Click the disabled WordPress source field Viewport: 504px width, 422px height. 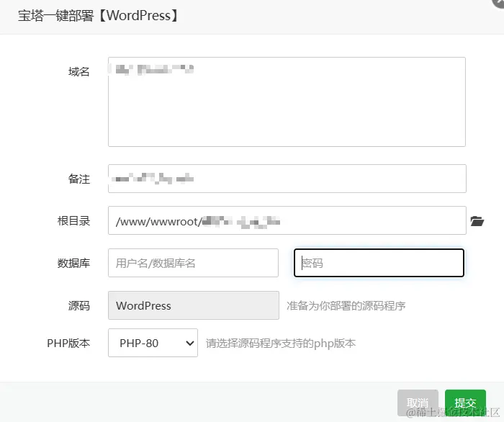(194, 305)
